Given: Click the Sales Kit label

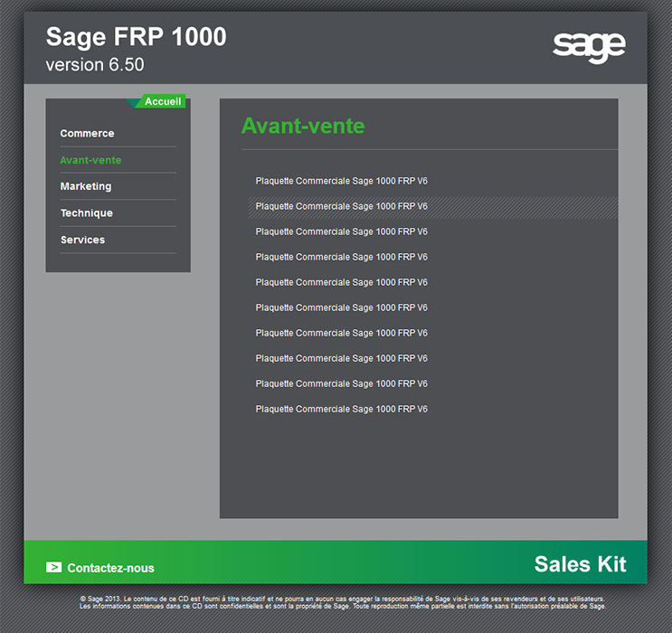Looking at the screenshot, I should (581, 564).
